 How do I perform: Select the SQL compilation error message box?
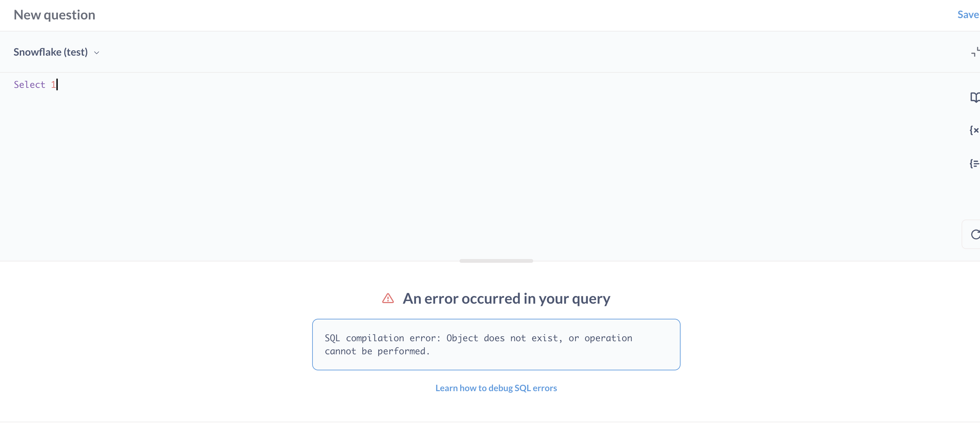point(496,344)
